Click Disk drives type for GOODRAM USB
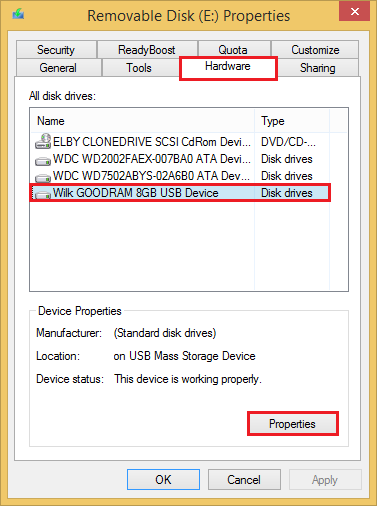The width and height of the screenshot is (377, 506). tap(287, 193)
